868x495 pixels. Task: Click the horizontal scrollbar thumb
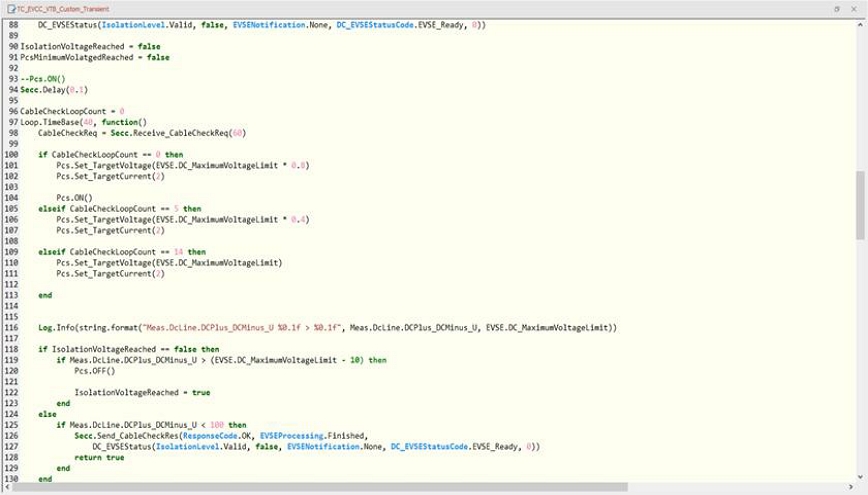tap(320, 487)
